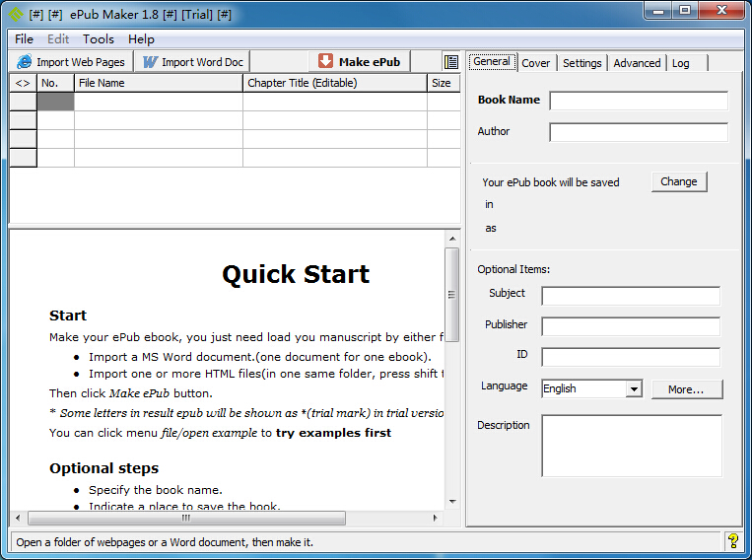Open the Edit menu

click(58, 39)
